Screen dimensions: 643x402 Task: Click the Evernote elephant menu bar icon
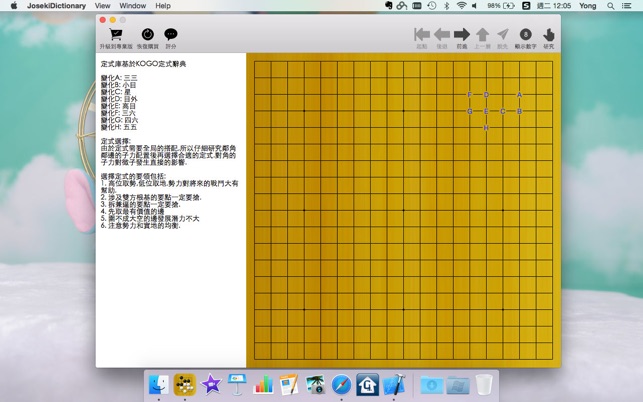click(389, 6)
